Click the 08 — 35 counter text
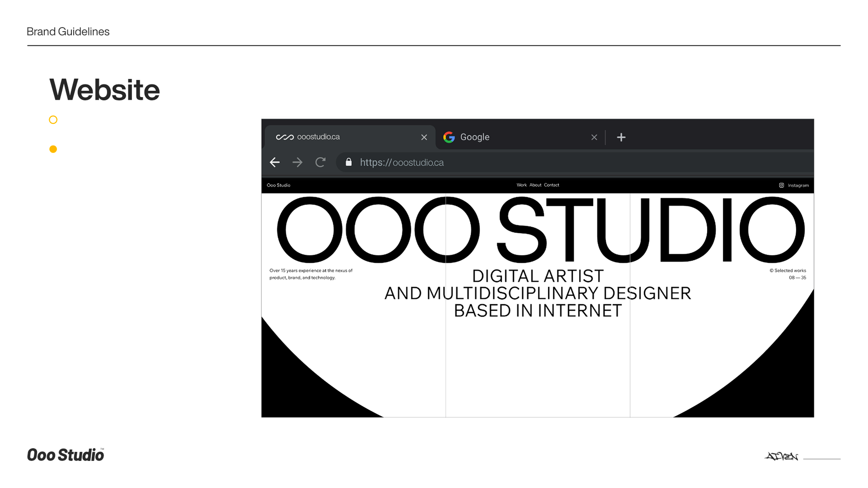 tap(797, 278)
